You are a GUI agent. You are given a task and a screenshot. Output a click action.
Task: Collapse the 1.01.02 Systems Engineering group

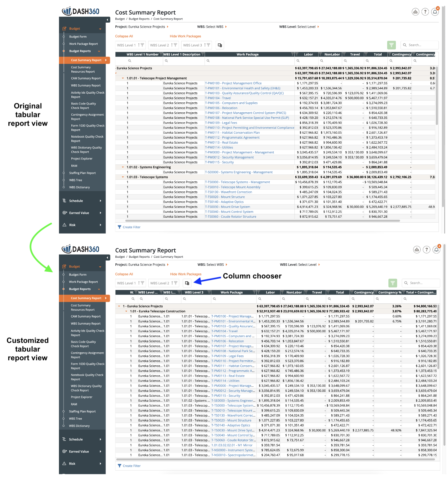click(x=123, y=167)
